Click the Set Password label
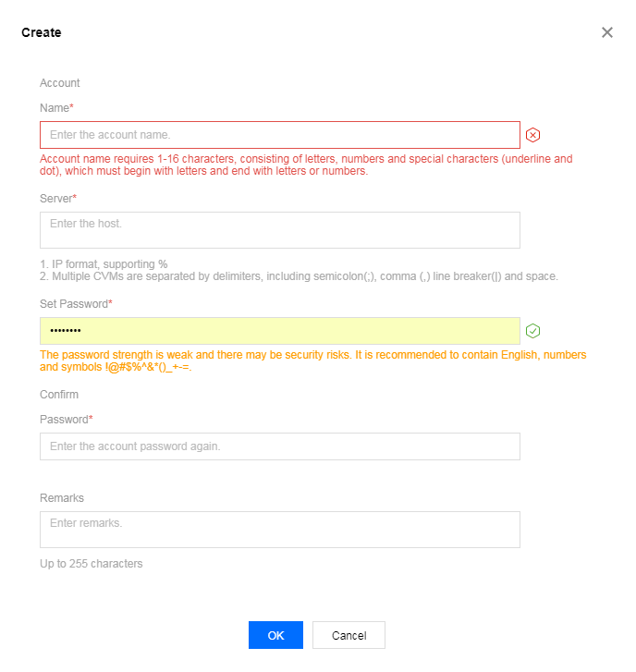Image resolution: width=636 pixels, height=672 pixels. coord(76,304)
